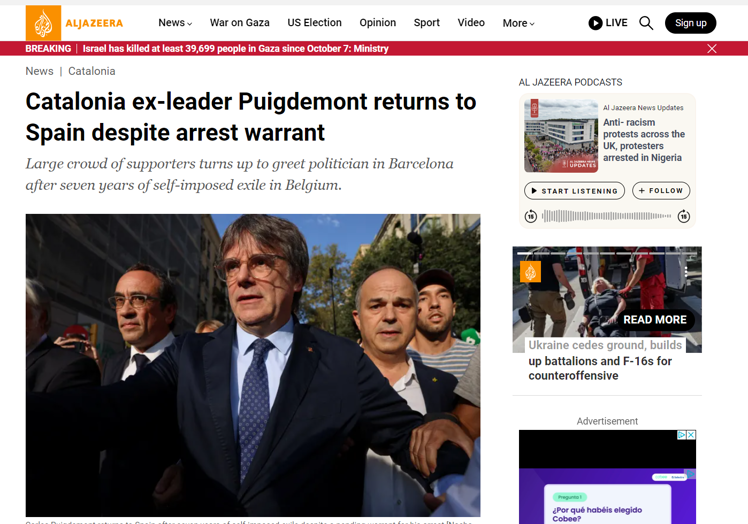
Task: Expand the News dropdown menu
Action: 175,23
